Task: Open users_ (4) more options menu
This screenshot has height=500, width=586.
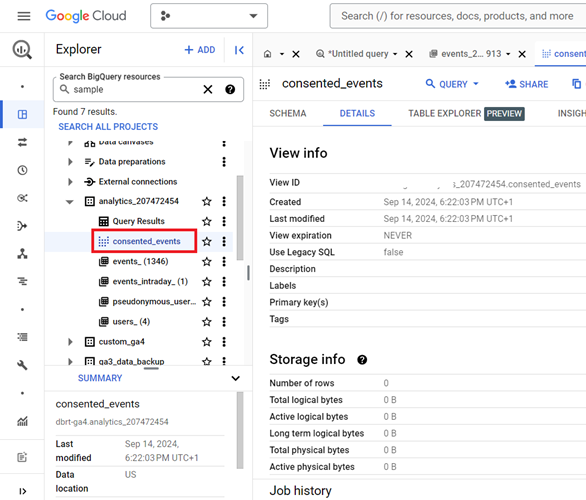Action: click(224, 322)
